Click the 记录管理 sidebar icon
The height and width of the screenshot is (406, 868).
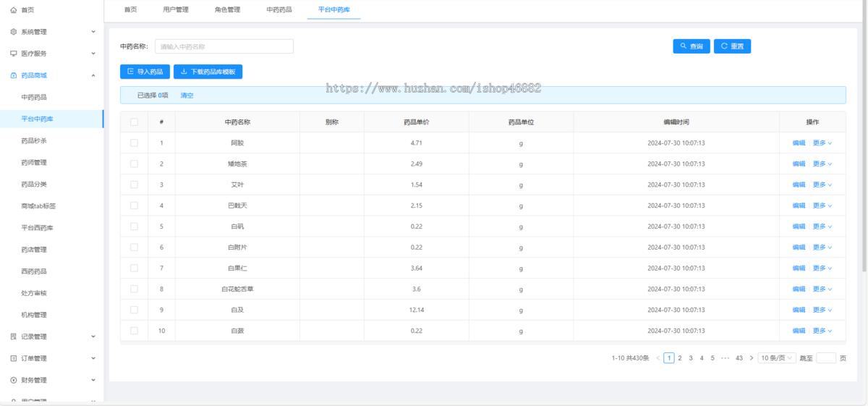pyautogui.click(x=14, y=337)
